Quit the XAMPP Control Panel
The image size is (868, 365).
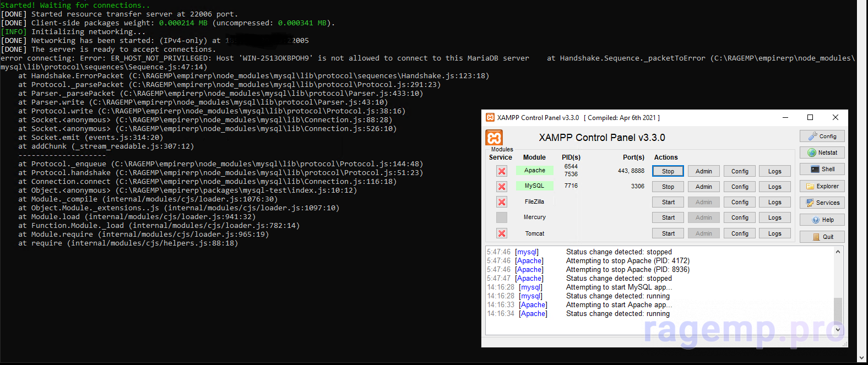click(822, 237)
